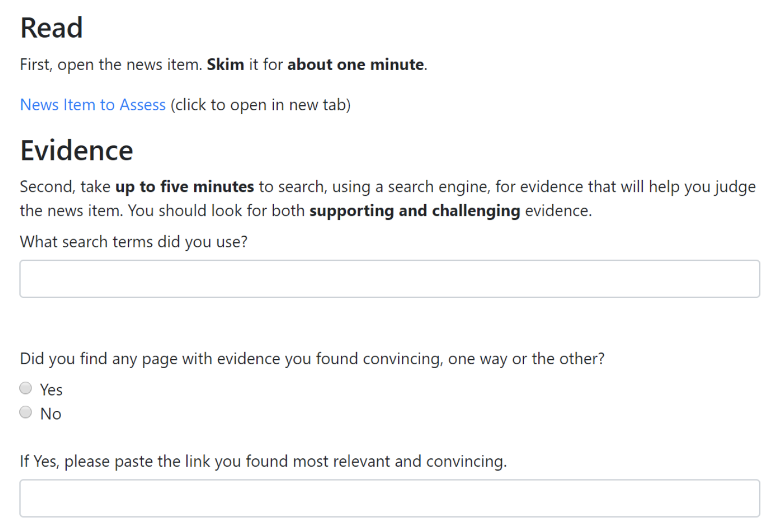Screen dimensions: 774x532
Task: Open the News Item to Assess link
Action: (92, 105)
